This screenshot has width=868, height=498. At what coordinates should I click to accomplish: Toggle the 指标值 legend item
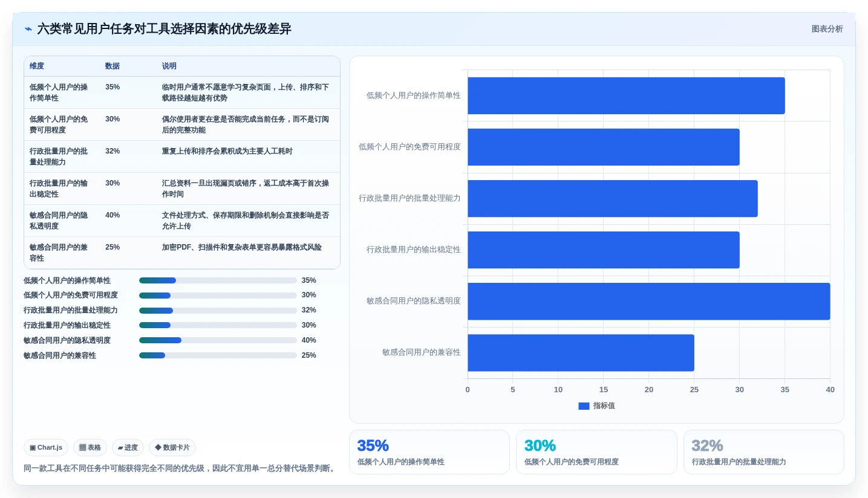pyautogui.click(x=596, y=406)
